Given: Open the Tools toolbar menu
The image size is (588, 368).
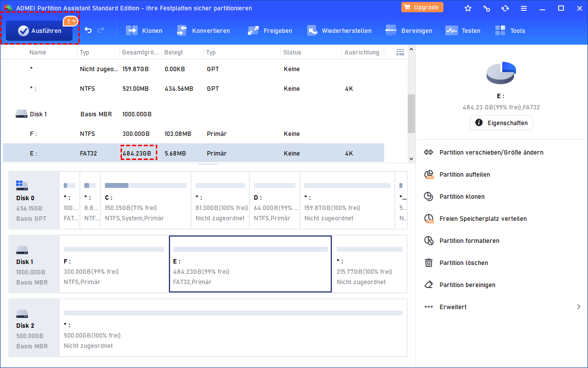Looking at the screenshot, I should point(510,30).
